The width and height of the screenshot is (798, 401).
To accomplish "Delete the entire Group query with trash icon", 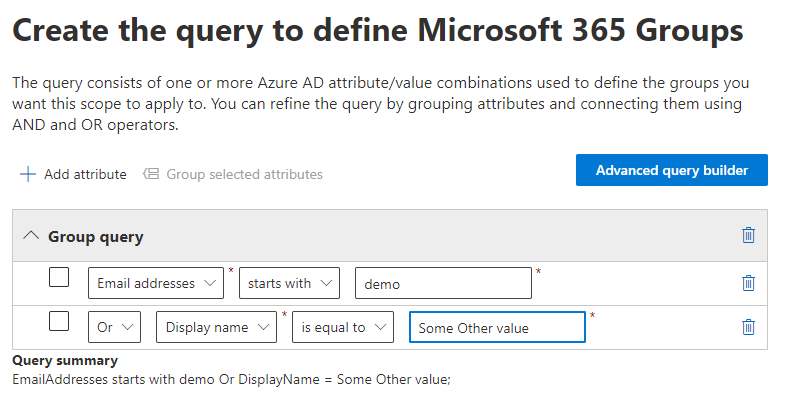I will pyautogui.click(x=748, y=236).
